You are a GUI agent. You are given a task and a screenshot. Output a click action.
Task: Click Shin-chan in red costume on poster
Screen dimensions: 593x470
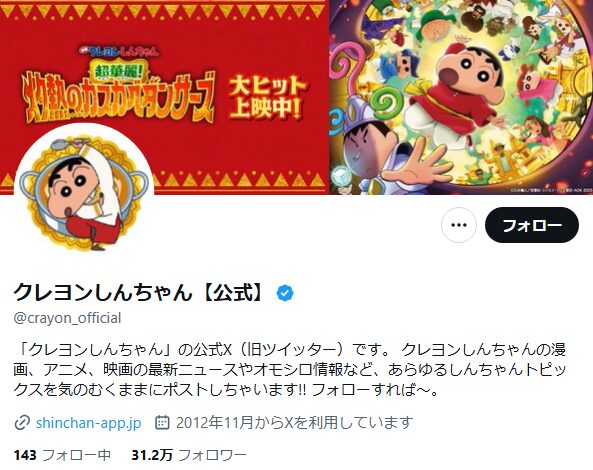coord(461,95)
